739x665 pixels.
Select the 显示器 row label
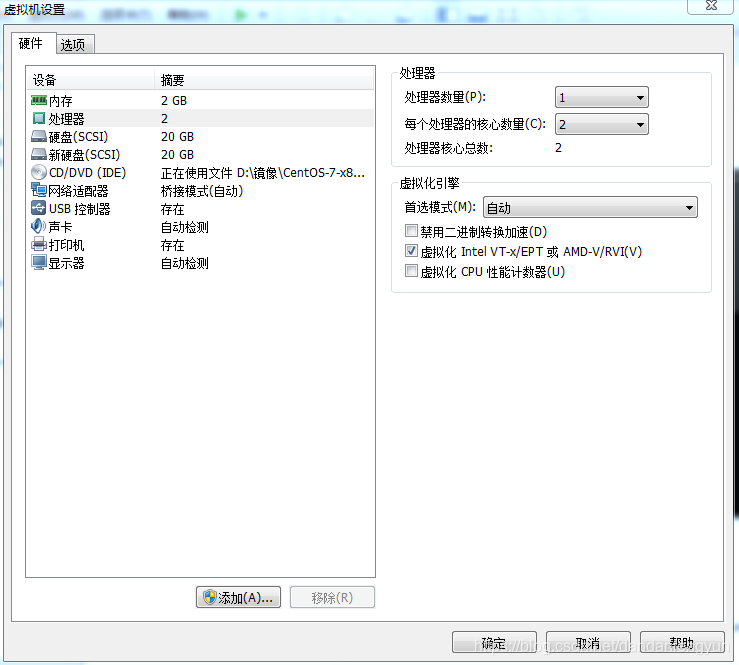click(x=66, y=263)
